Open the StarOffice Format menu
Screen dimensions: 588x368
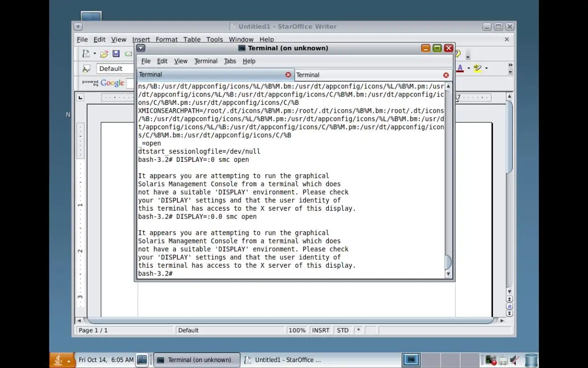pos(166,40)
